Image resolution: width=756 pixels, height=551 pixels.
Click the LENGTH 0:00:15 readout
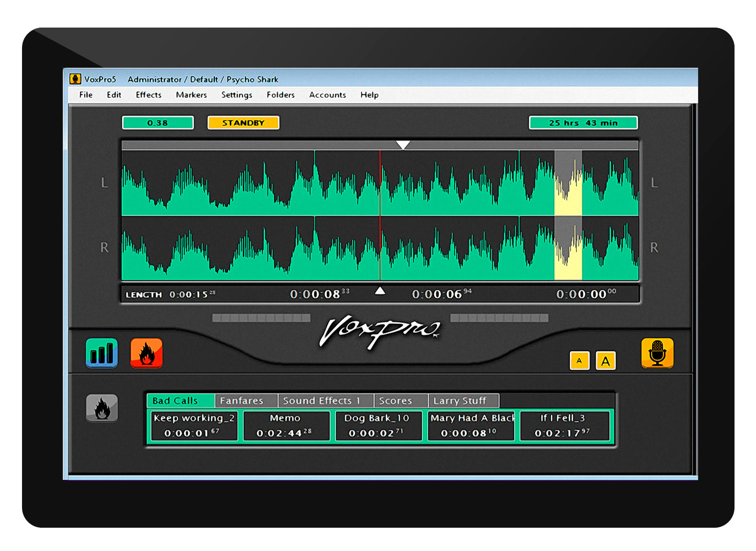(x=170, y=294)
